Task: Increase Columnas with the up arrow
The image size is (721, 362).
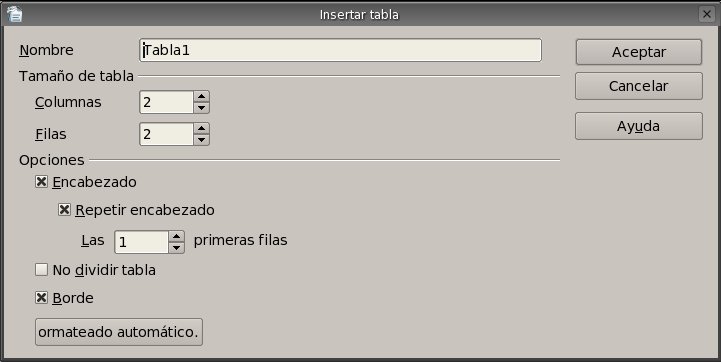Action: 201,97
